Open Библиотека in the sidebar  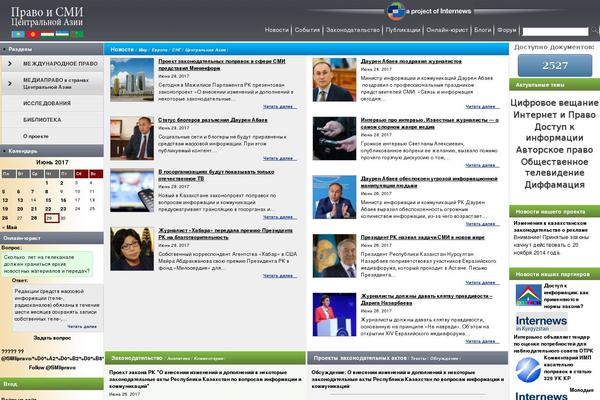pyautogui.click(x=42, y=120)
